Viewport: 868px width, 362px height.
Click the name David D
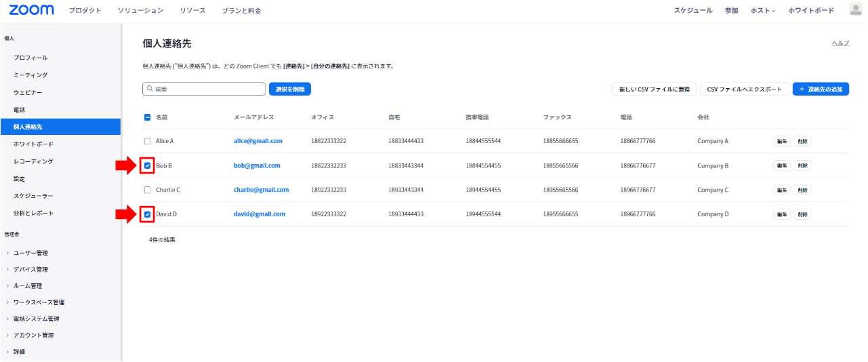[x=166, y=214]
